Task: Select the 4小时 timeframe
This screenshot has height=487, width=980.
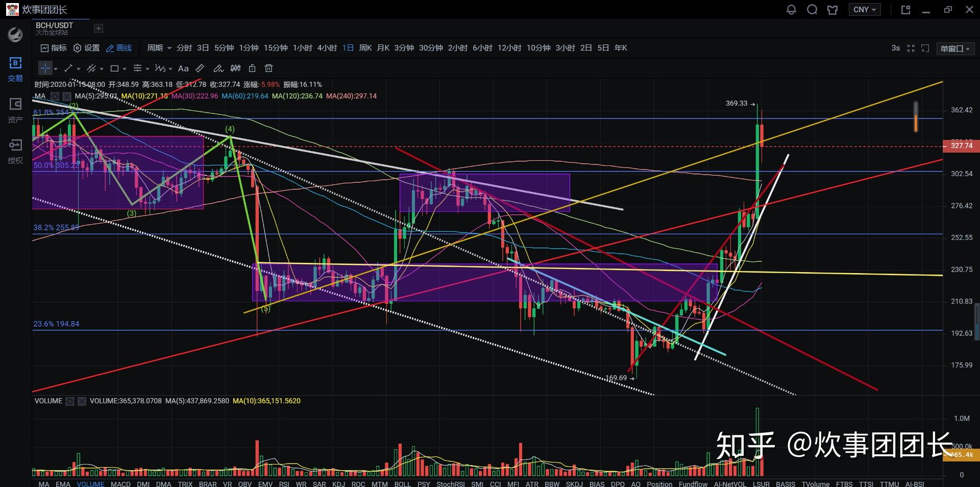Action: 327,48
